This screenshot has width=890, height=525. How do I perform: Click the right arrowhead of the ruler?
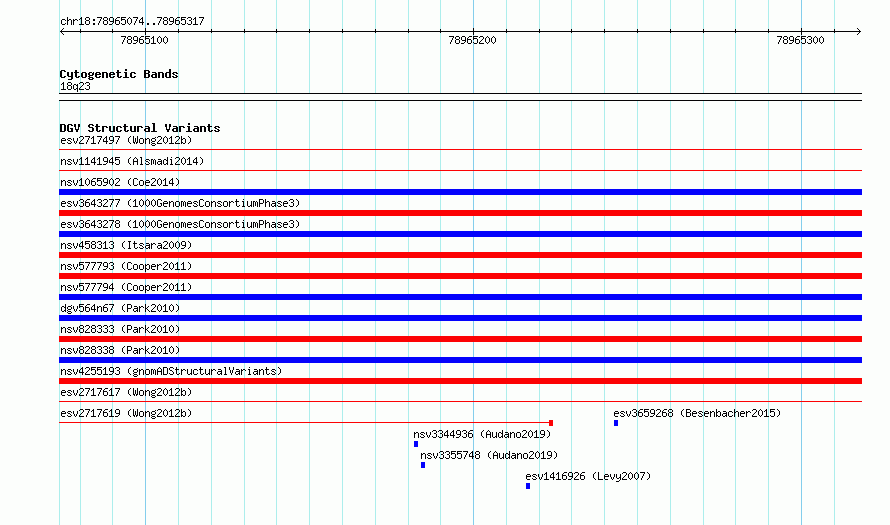[x=859, y=31]
